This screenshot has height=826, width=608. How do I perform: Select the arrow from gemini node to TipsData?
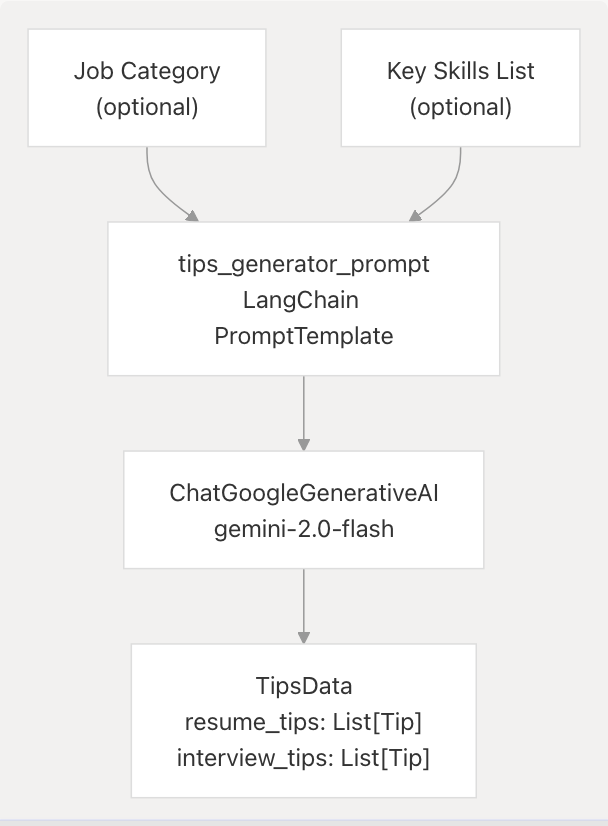(303, 603)
